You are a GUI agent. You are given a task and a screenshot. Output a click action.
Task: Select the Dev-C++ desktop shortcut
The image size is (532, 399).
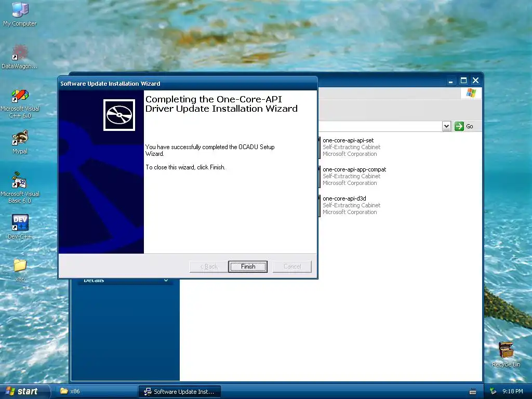tap(20, 227)
